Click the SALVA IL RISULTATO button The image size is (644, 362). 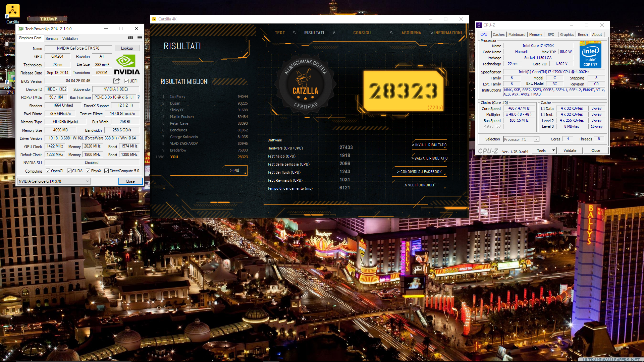click(x=430, y=158)
